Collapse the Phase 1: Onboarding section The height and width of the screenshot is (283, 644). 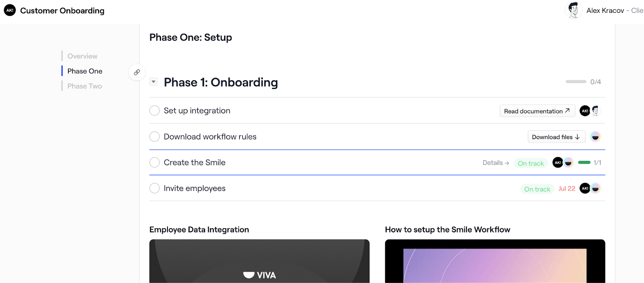[153, 81]
